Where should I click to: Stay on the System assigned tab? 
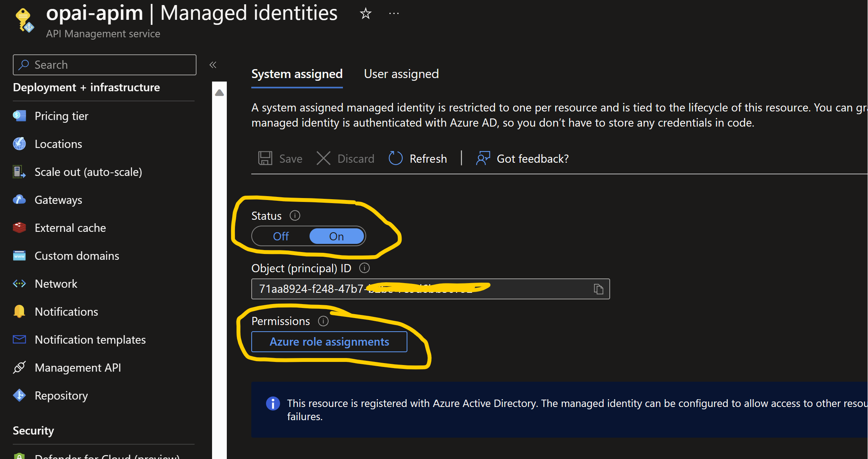click(x=297, y=74)
